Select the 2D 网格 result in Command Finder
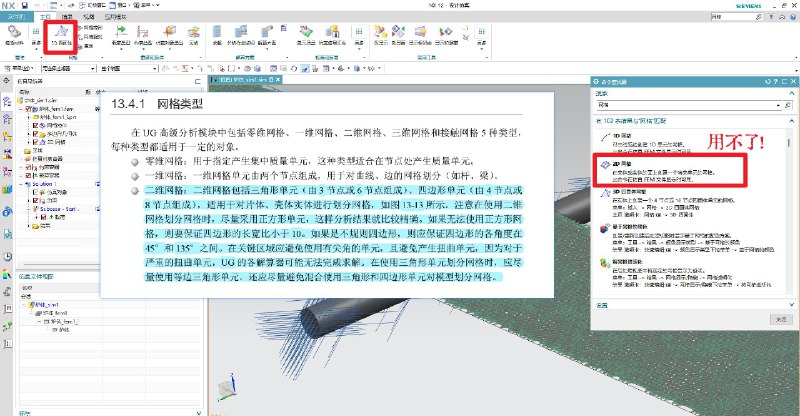800x416 pixels. click(670, 171)
